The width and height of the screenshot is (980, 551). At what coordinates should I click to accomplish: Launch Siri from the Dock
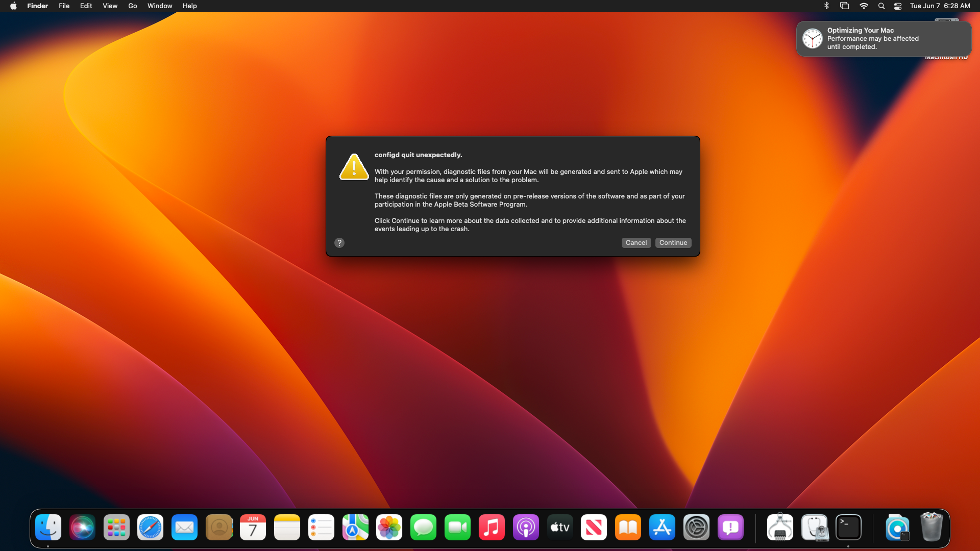82,528
